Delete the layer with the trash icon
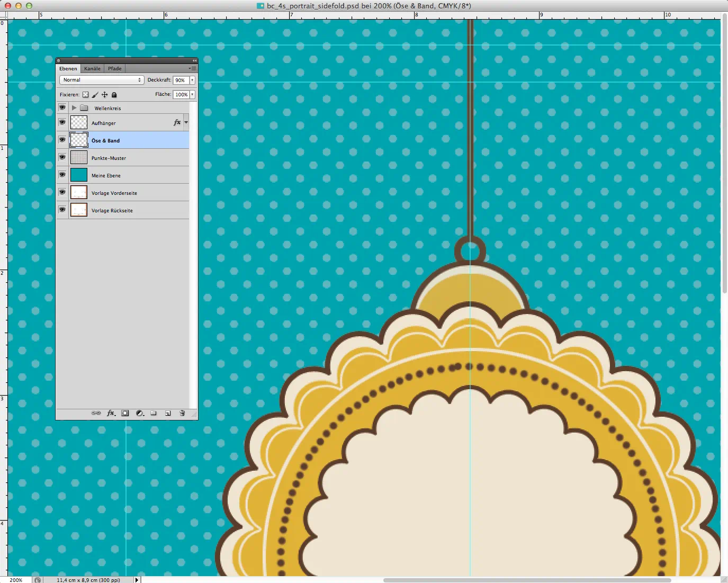This screenshot has width=728, height=583. coord(182,413)
